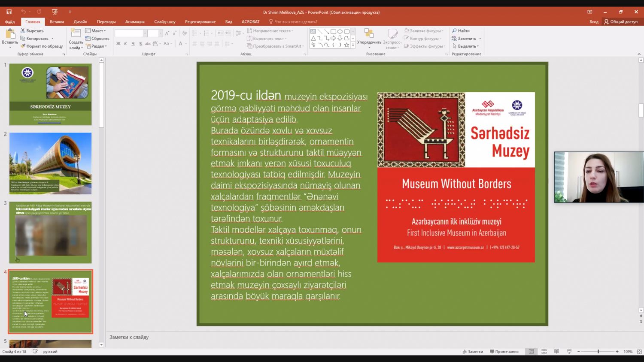Select the right arrow shape in gallery
This screenshot has width=644, height=362.
coord(333,38)
